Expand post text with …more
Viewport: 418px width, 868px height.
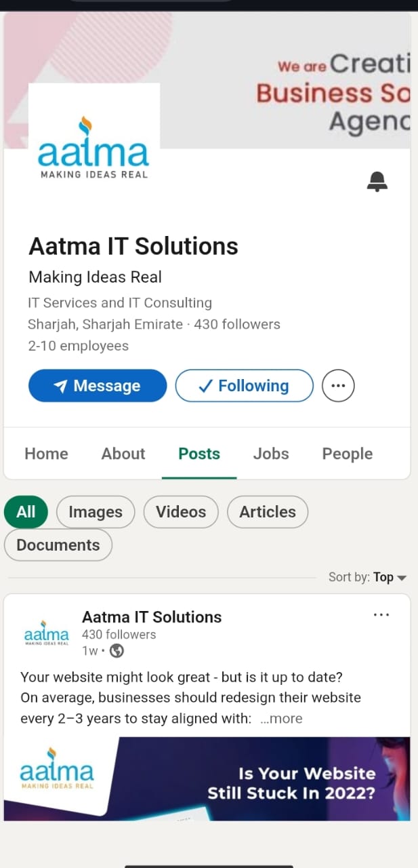(x=281, y=719)
